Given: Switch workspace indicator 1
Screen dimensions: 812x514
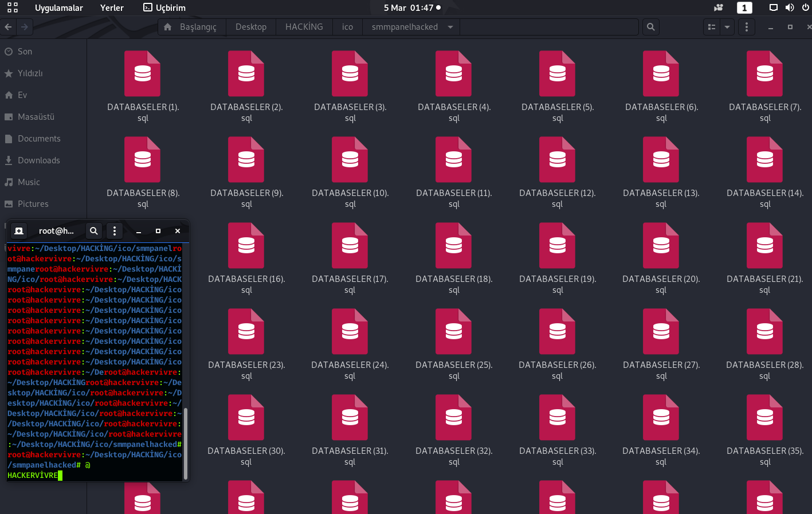Looking at the screenshot, I should pyautogui.click(x=744, y=7).
